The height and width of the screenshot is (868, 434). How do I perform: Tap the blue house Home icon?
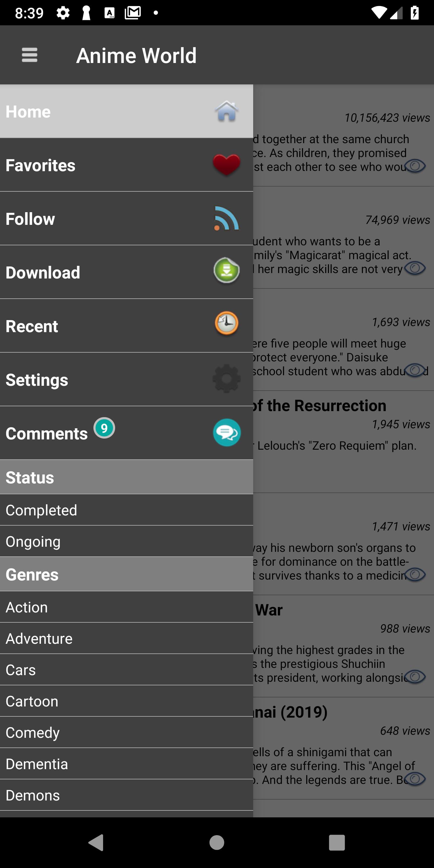point(226,111)
